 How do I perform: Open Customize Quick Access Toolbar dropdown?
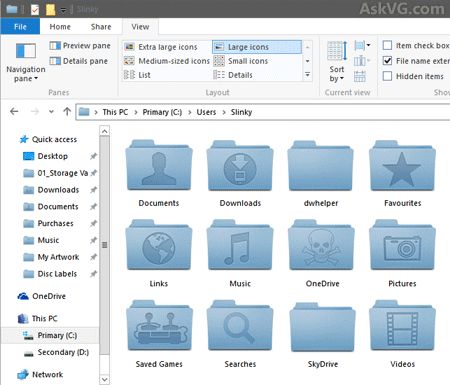[63, 10]
